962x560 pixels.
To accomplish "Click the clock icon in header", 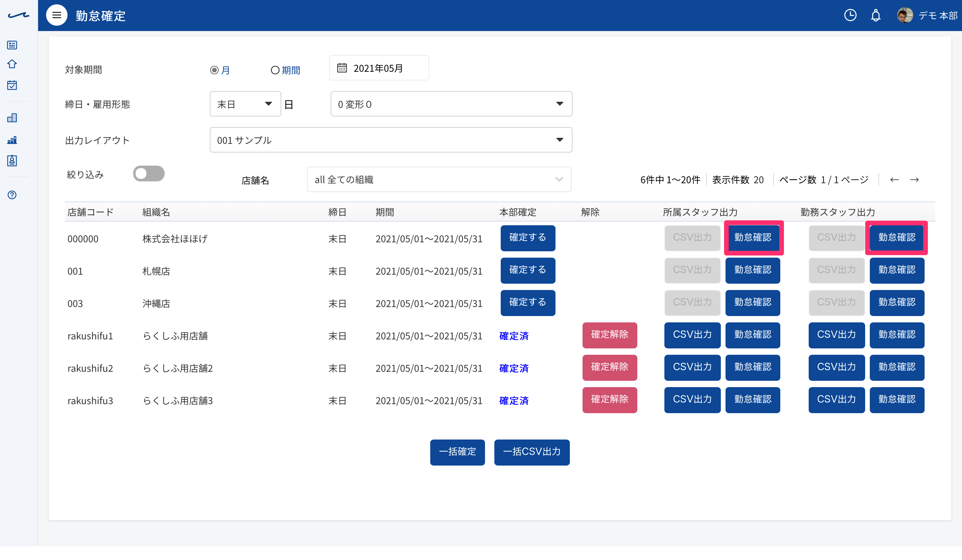I will click(x=850, y=15).
